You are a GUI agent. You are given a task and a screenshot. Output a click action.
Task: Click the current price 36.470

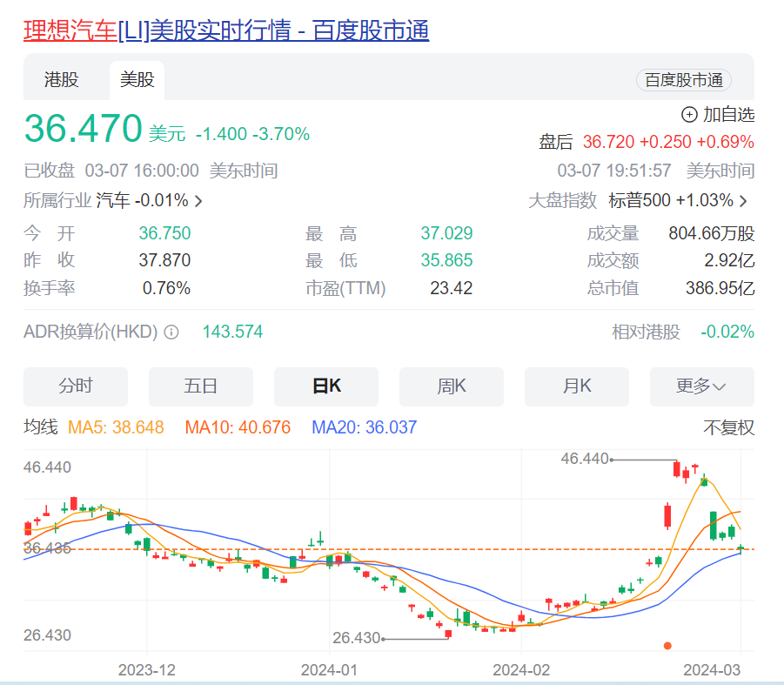[x=83, y=129]
